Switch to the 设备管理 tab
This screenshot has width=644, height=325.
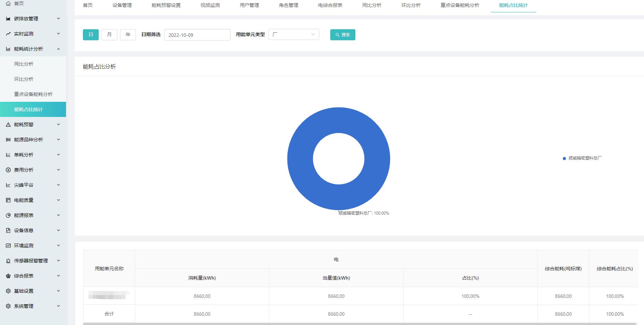(x=122, y=6)
